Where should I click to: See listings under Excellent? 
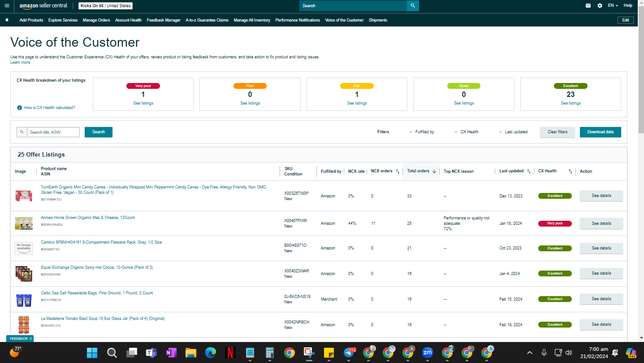(x=571, y=103)
